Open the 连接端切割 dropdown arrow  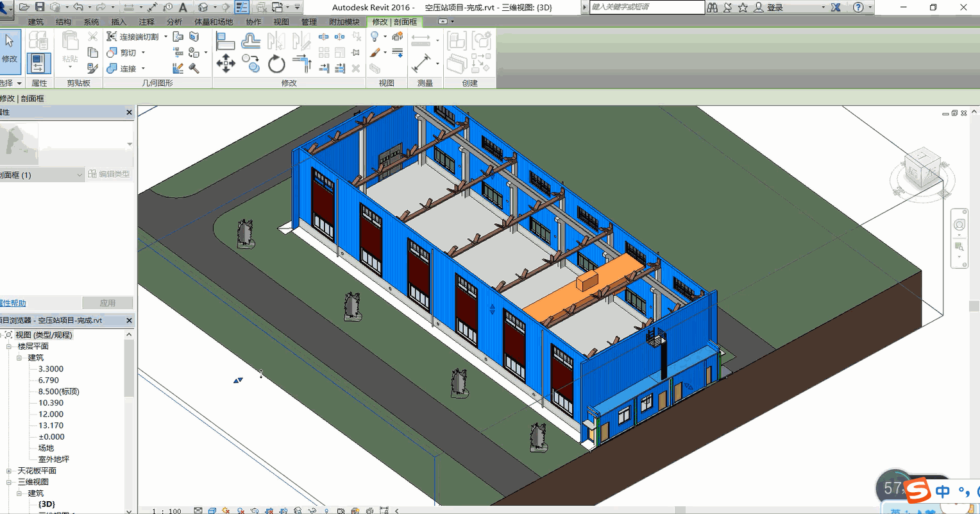pos(165,37)
